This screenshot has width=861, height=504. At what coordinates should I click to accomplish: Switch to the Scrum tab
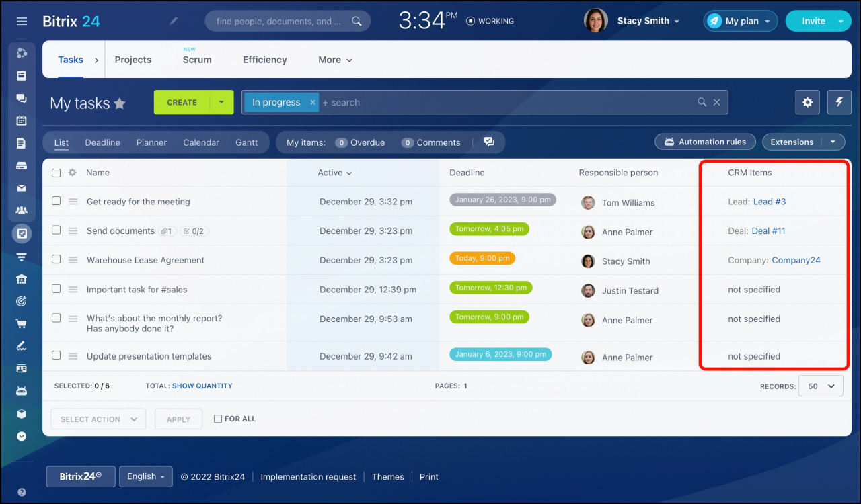point(197,60)
